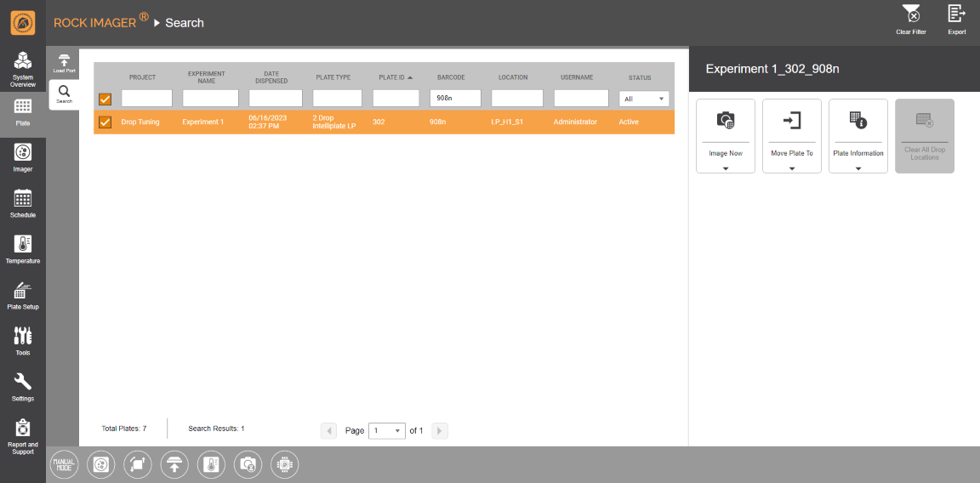Image resolution: width=980 pixels, height=483 pixels.
Task: Switch to the Load Port tab
Action: [x=64, y=64]
